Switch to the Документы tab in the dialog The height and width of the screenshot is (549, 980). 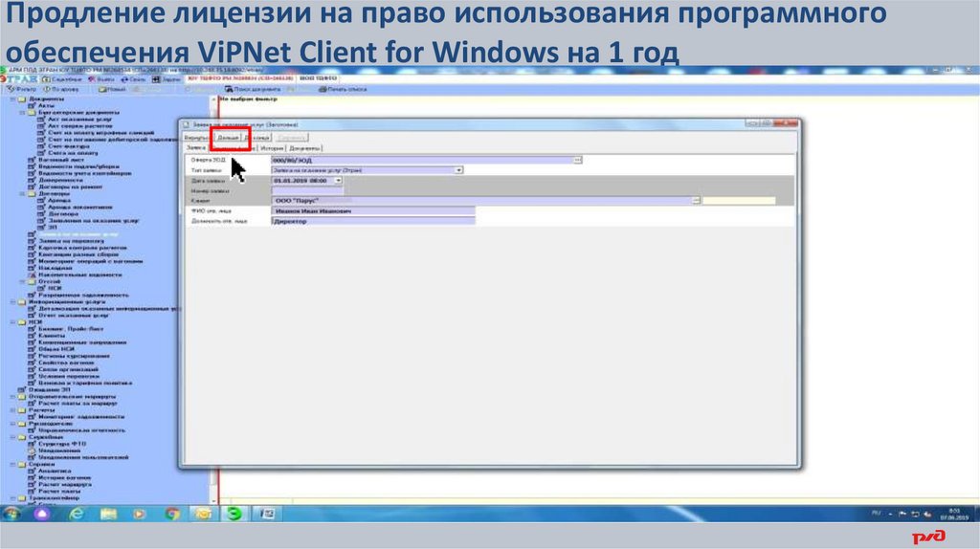point(304,148)
